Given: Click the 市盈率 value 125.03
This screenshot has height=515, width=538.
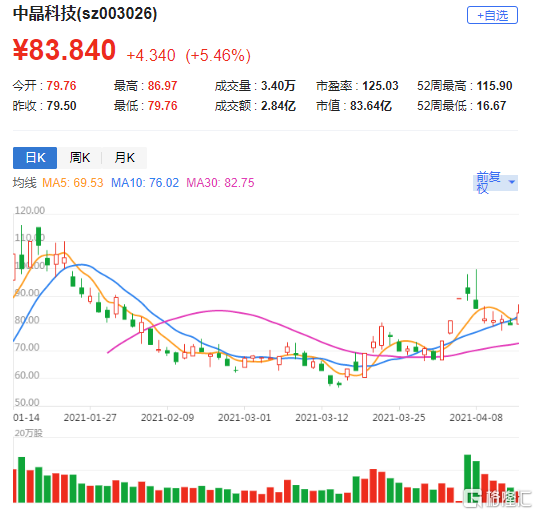Looking at the screenshot, I should point(380,86).
